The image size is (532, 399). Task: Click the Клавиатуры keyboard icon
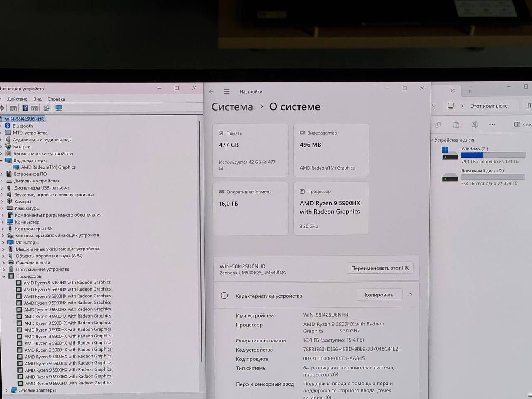coord(10,208)
